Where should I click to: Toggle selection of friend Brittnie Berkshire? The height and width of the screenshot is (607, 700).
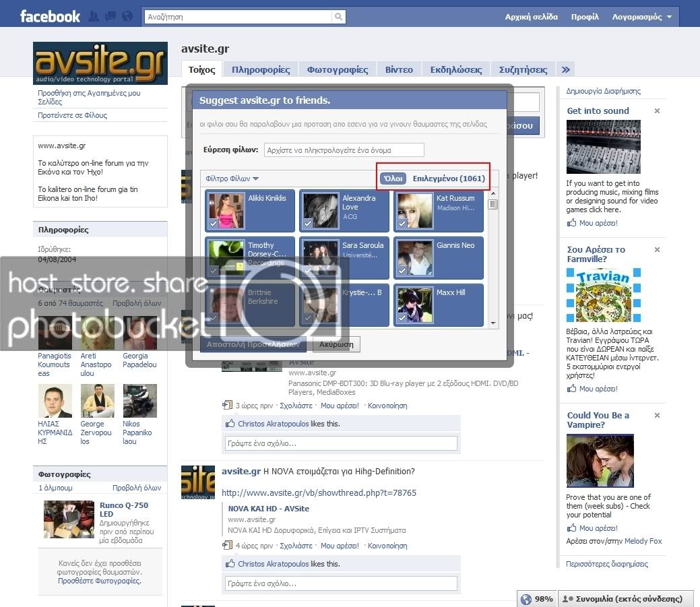coord(249,305)
